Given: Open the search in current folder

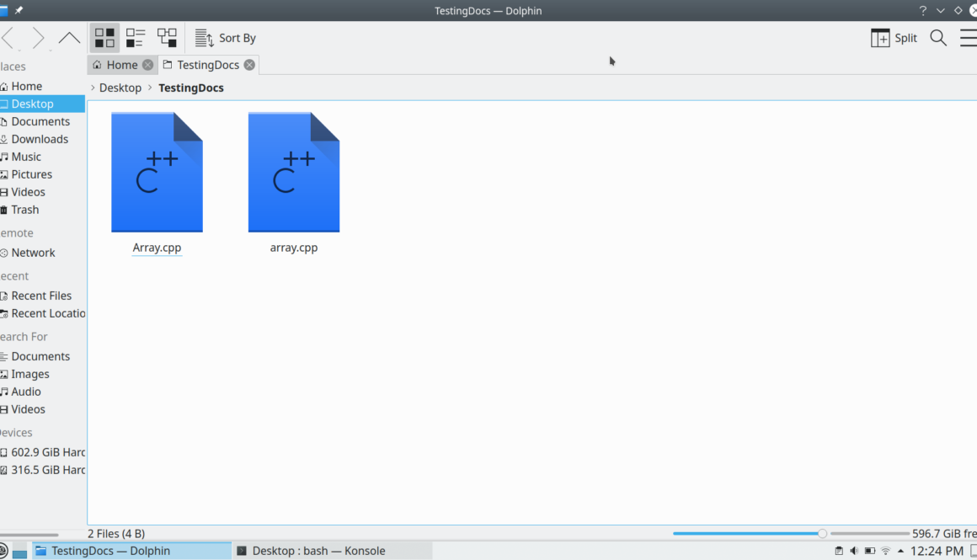Looking at the screenshot, I should 937,37.
